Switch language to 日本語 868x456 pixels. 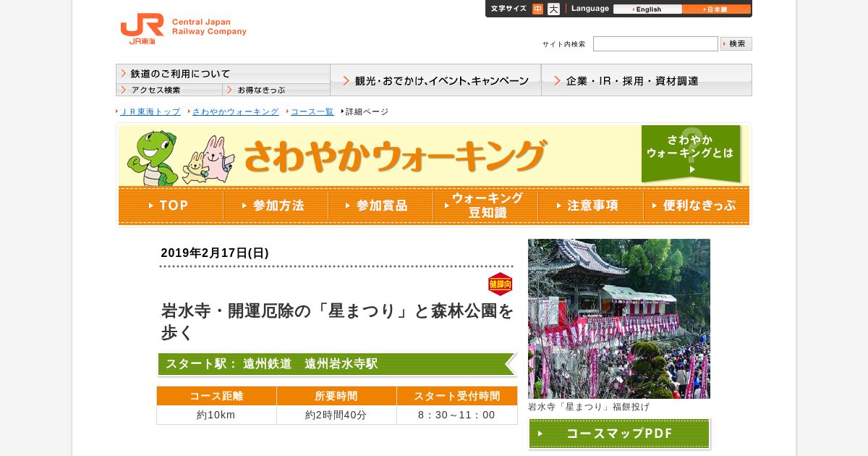click(x=716, y=9)
